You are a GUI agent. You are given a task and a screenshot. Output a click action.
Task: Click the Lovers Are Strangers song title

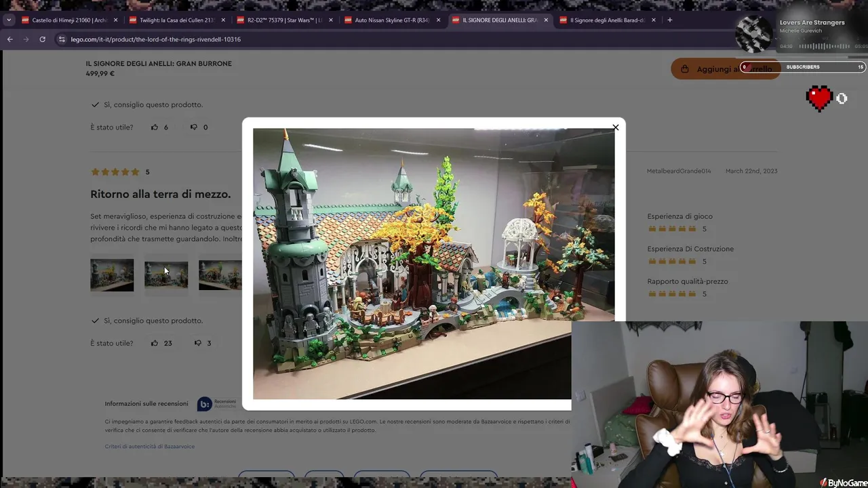[812, 22]
